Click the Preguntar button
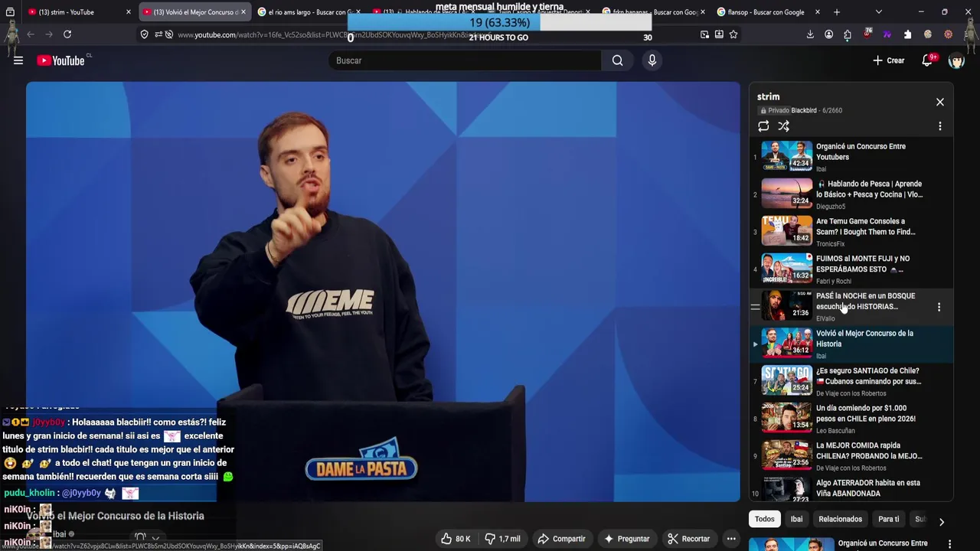This screenshot has height=551, width=980. coord(626,539)
